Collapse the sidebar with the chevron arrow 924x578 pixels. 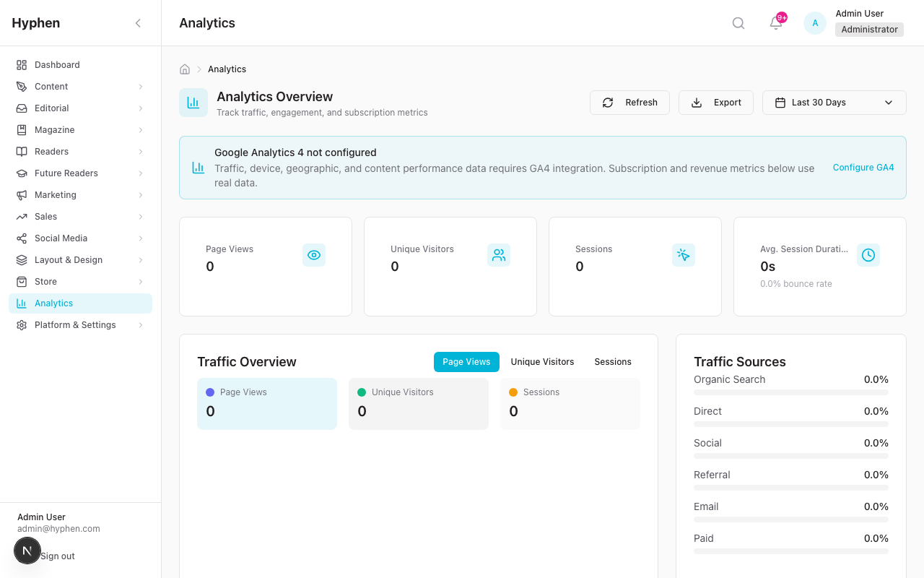pyautogui.click(x=138, y=22)
